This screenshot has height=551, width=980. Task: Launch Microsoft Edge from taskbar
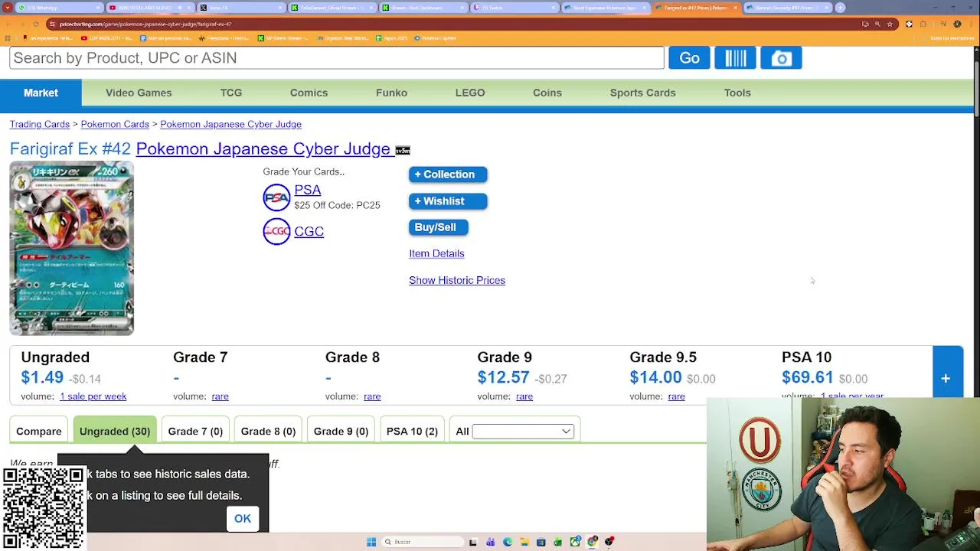(x=508, y=542)
